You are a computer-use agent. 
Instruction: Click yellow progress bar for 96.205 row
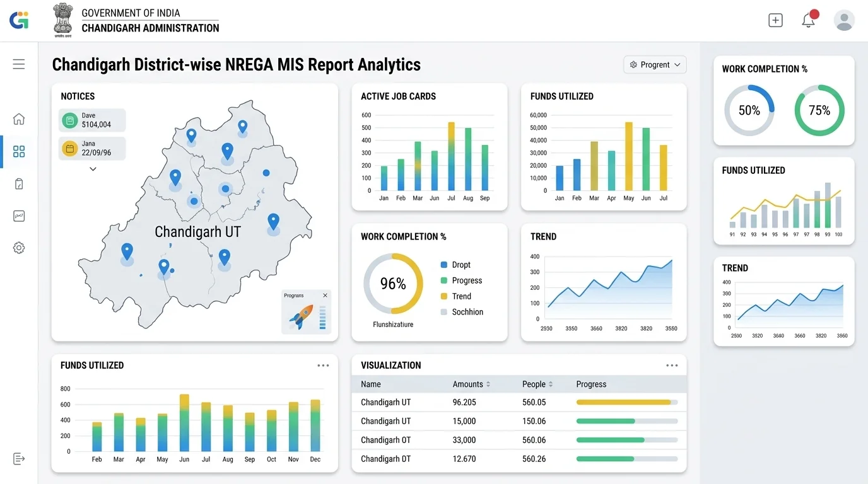[627, 402]
